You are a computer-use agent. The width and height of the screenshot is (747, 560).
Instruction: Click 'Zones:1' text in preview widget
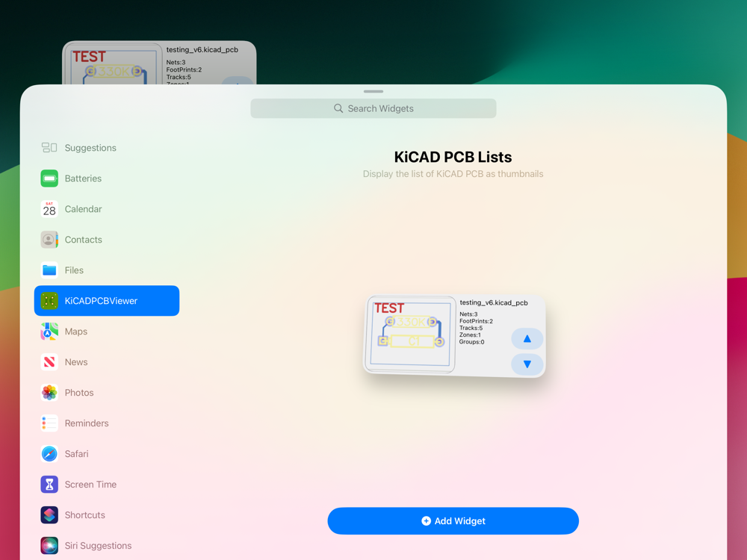(x=470, y=335)
